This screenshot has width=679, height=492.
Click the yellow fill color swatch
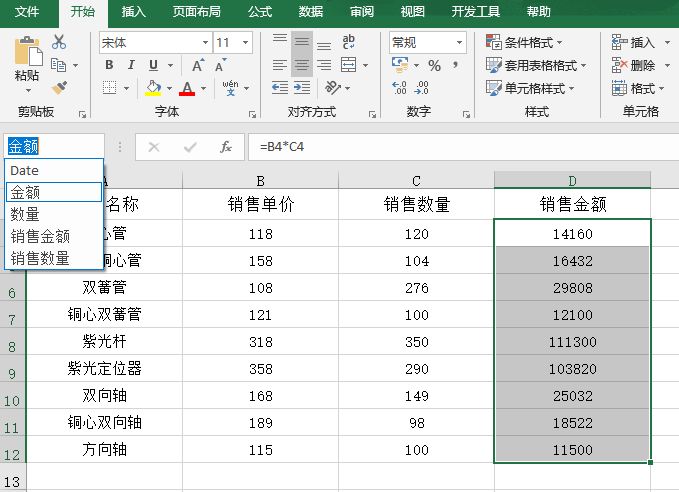[x=153, y=88]
